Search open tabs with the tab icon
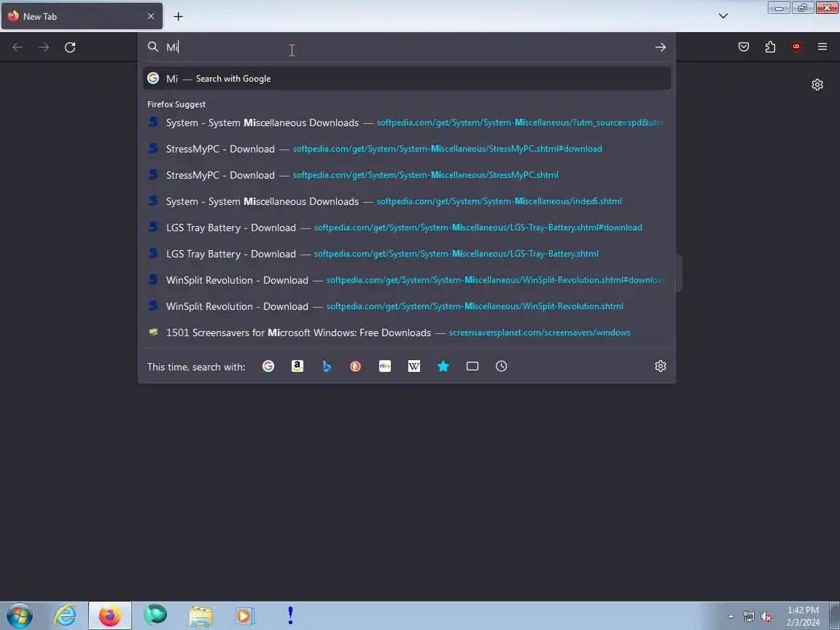Viewport: 840px width, 630px height. pyautogui.click(x=472, y=366)
